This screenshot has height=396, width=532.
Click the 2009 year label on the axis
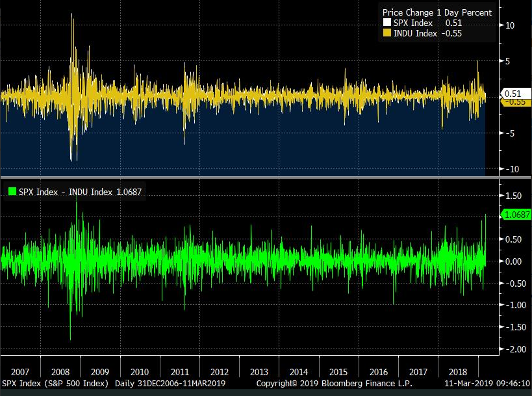pos(100,372)
